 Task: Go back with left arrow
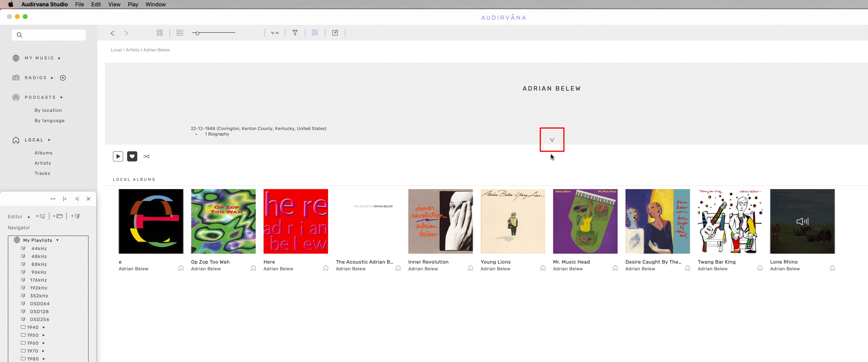[x=112, y=33]
